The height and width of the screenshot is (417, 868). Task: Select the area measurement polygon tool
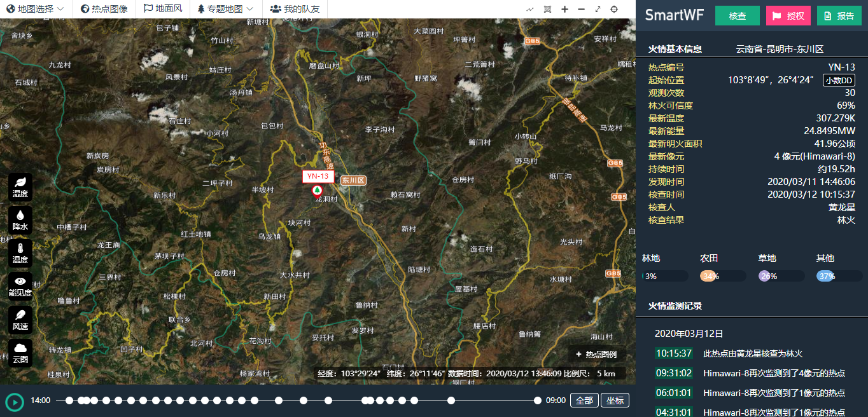coord(548,9)
